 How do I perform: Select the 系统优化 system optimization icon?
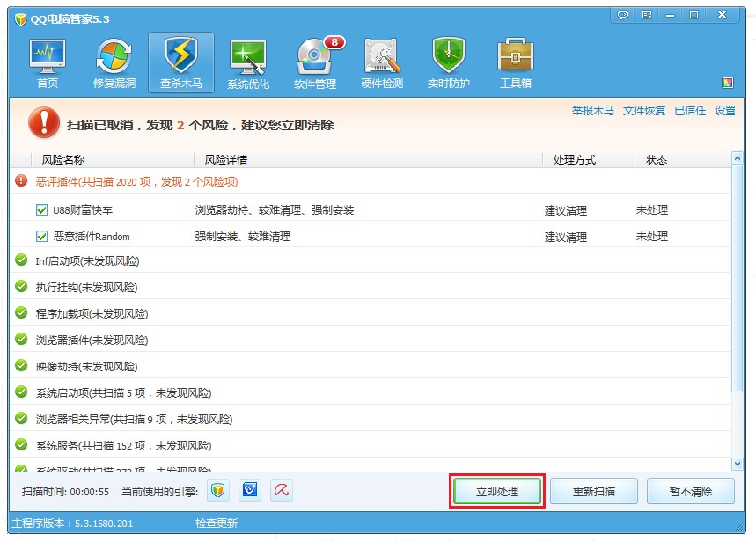pyautogui.click(x=249, y=63)
